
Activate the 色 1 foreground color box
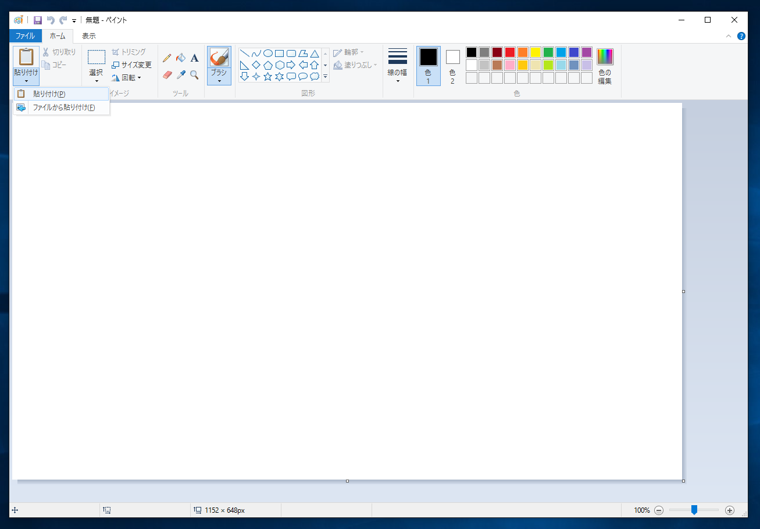tap(428, 66)
